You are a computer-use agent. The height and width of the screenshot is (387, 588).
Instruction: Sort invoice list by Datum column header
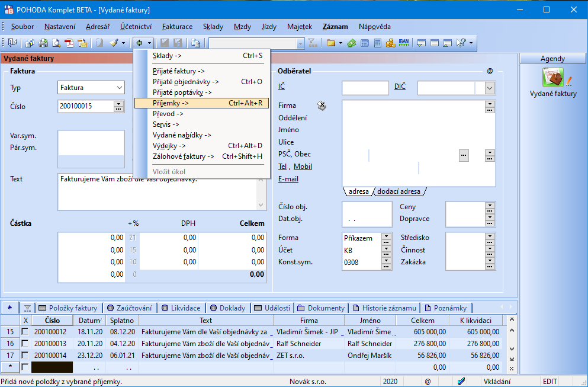point(89,321)
